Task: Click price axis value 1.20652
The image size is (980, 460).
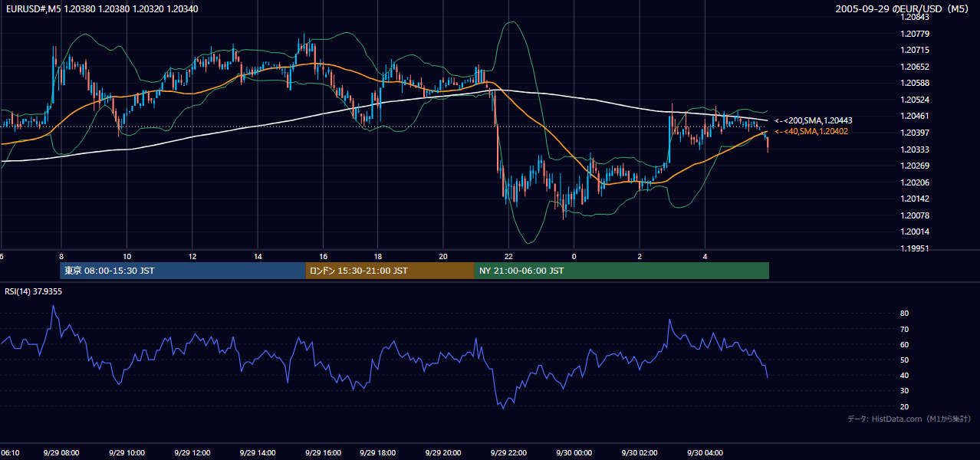Action: 916,67
